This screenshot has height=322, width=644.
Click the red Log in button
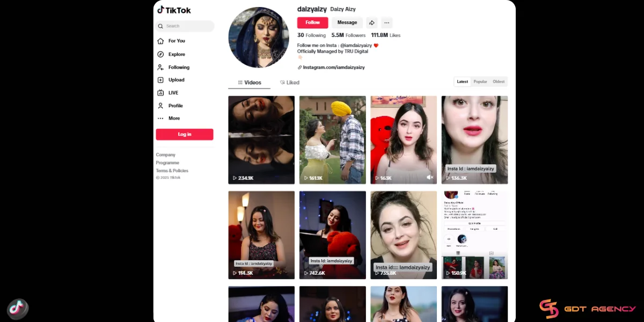point(185,134)
